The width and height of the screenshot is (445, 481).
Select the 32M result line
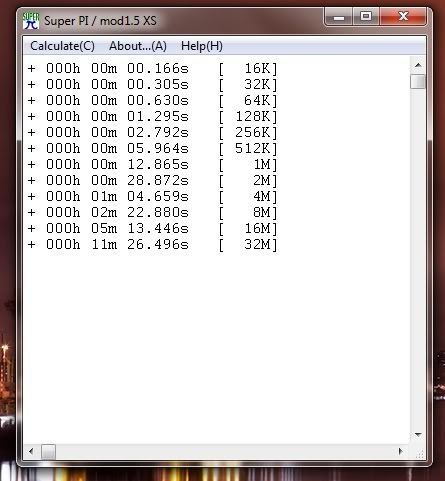tap(153, 245)
